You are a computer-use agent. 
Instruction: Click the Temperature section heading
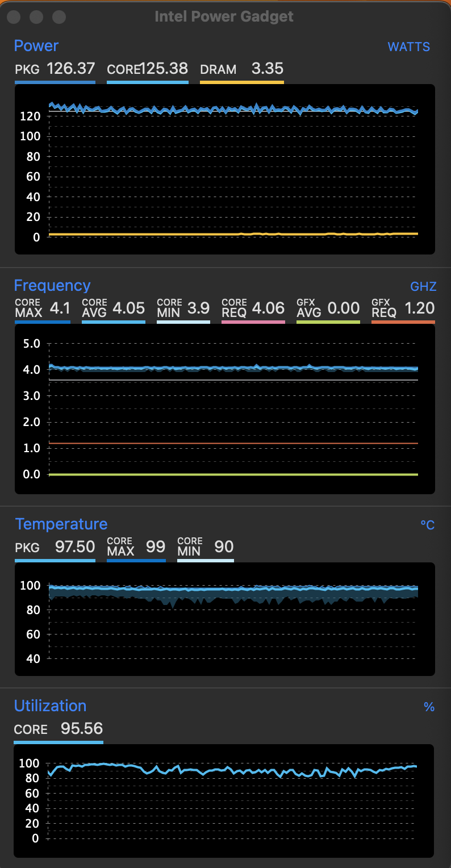61,524
